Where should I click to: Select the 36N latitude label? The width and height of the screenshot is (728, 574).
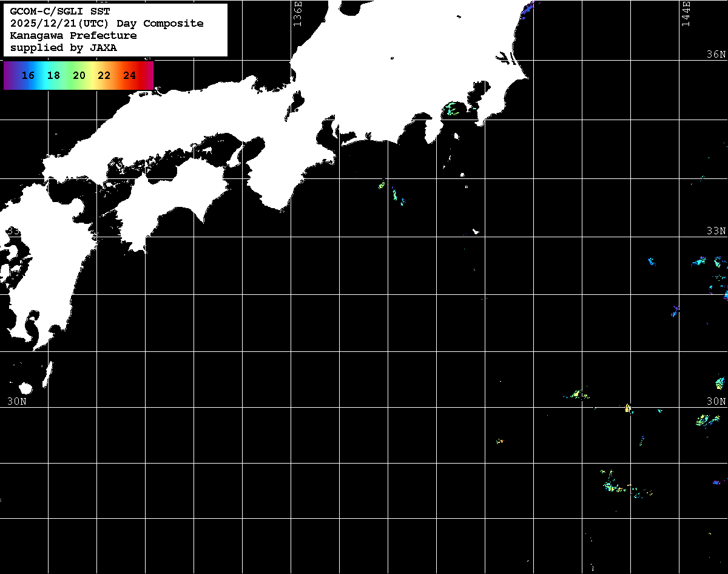pyautogui.click(x=716, y=55)
